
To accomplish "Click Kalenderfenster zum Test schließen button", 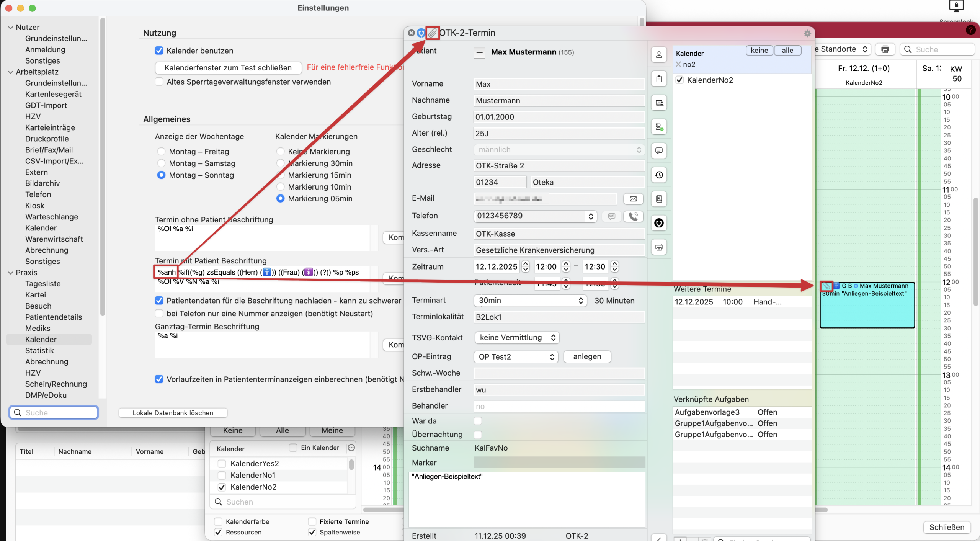I will click(x=228, y=68).
